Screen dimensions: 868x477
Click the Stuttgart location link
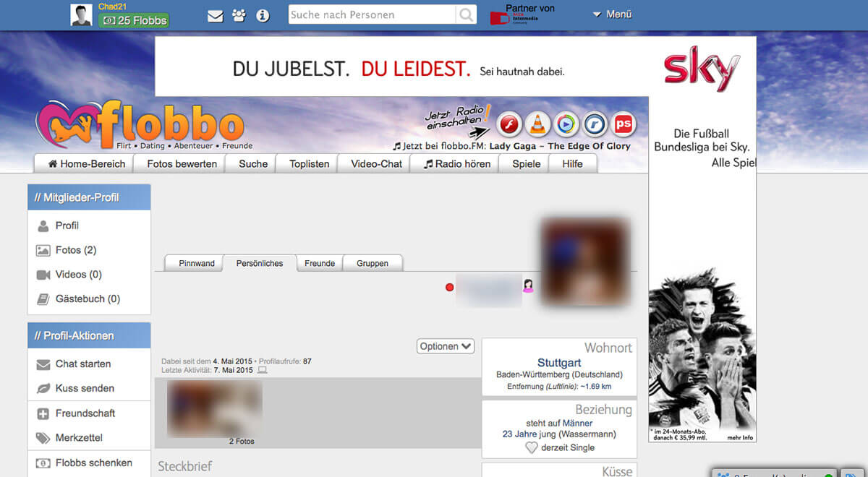tap(559, 363)
